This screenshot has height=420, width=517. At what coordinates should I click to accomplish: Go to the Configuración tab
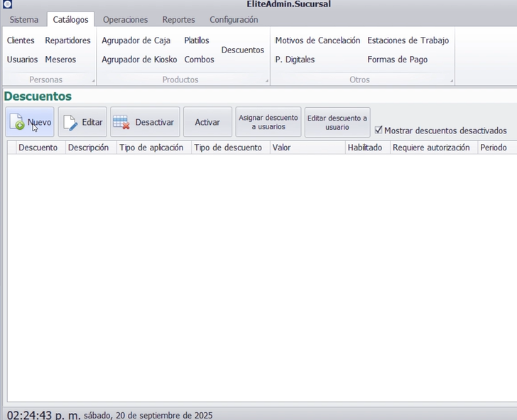pyautogui.click(x=234, y=20)
